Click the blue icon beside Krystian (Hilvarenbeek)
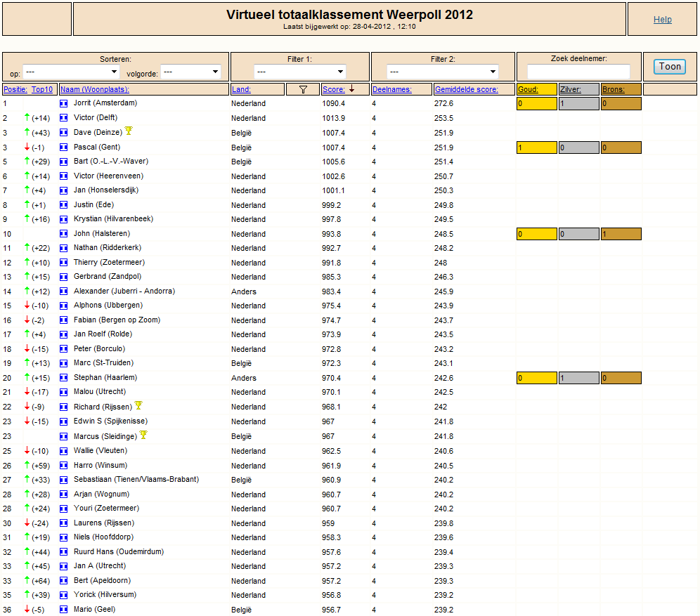Screen dimensions: 700x616 tap(64, 219)
